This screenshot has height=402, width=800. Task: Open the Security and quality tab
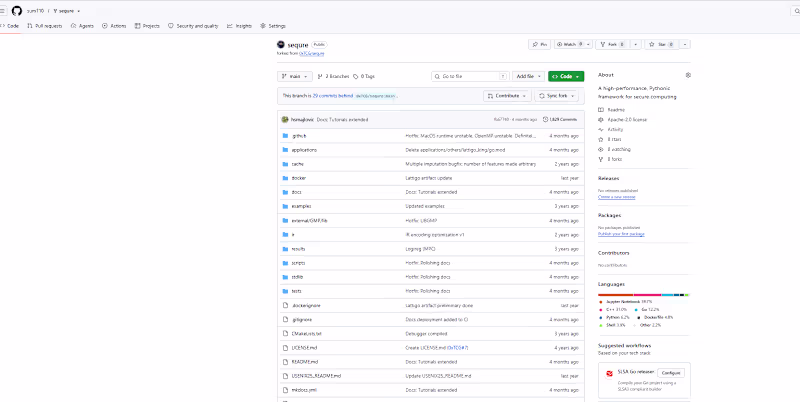[193, 26]
